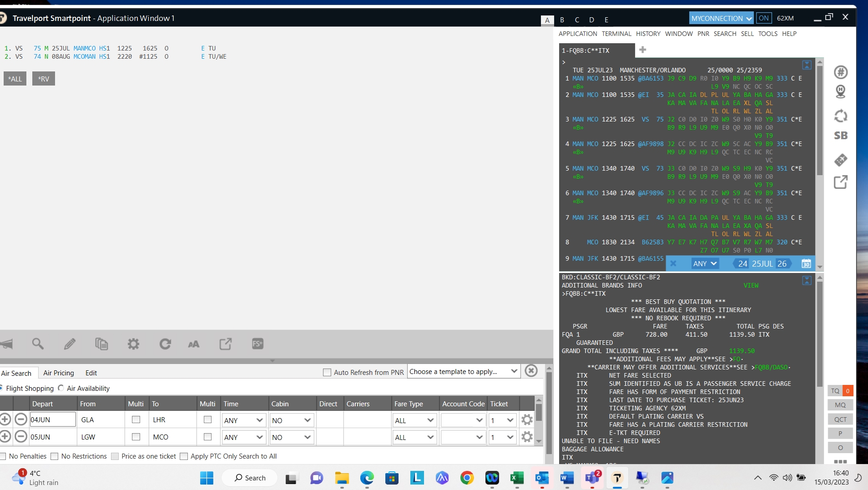Click the calculator hash icon in sidebar

[x=840, y=72]
